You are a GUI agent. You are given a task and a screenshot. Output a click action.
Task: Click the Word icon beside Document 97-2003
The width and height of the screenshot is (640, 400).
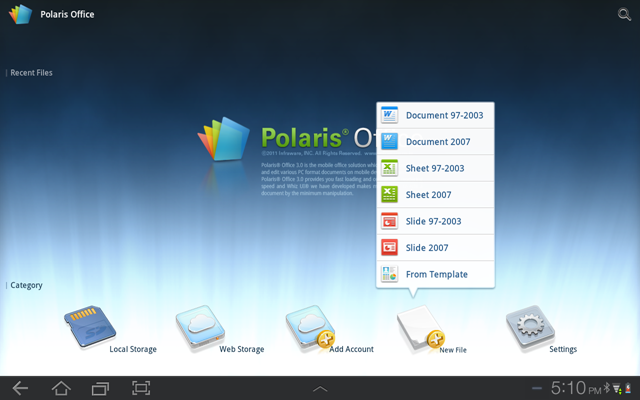click(x=389, y=115)
